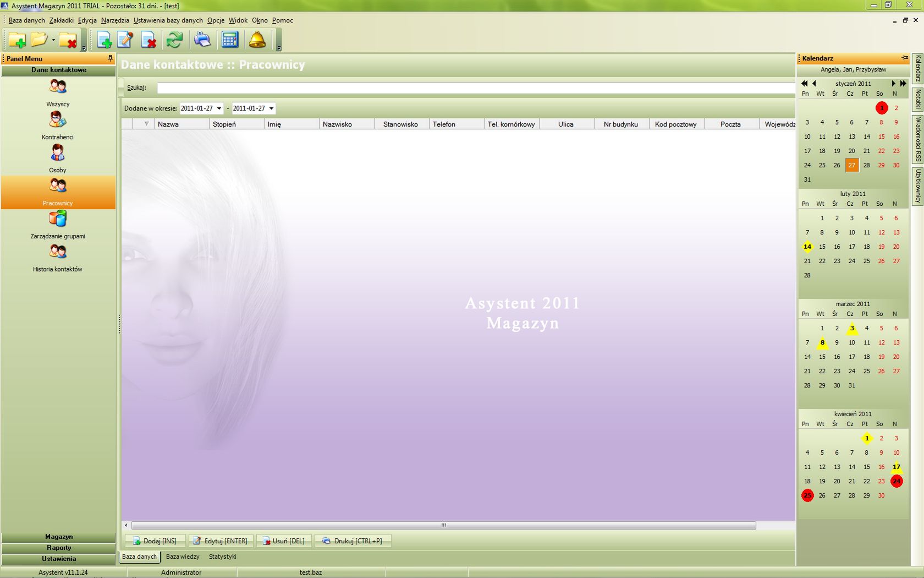
Task: Click the Edycja menu
Action: pyautogui.click(x=87, y=20)
